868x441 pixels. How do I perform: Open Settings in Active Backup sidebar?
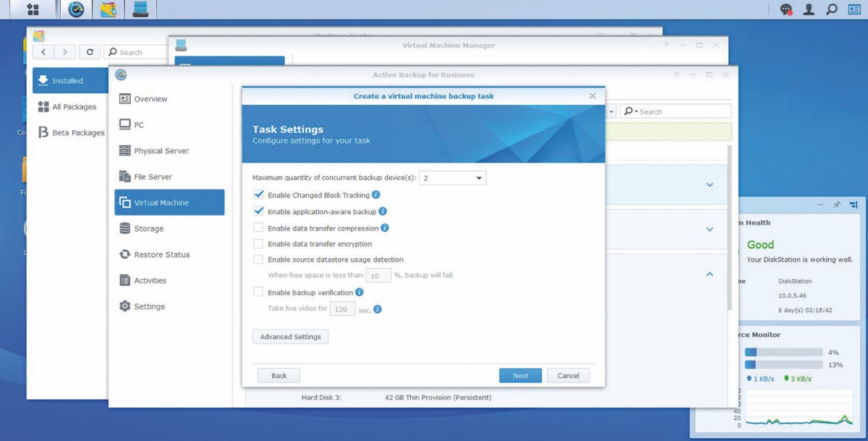pyautogui.click(x=169, y=307)
